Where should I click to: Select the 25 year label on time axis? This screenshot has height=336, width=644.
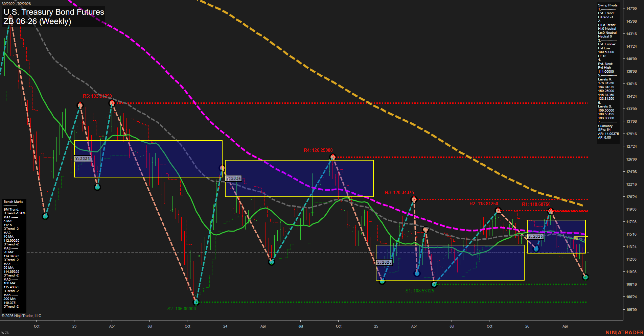coord(376,327)
